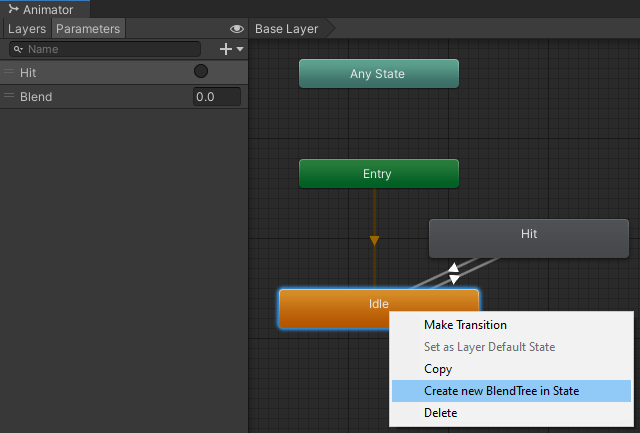Image resolution: width=640 pixels, height=433 pixels.
Task: Click the Blend parameter value field
Action: [217, 97]
